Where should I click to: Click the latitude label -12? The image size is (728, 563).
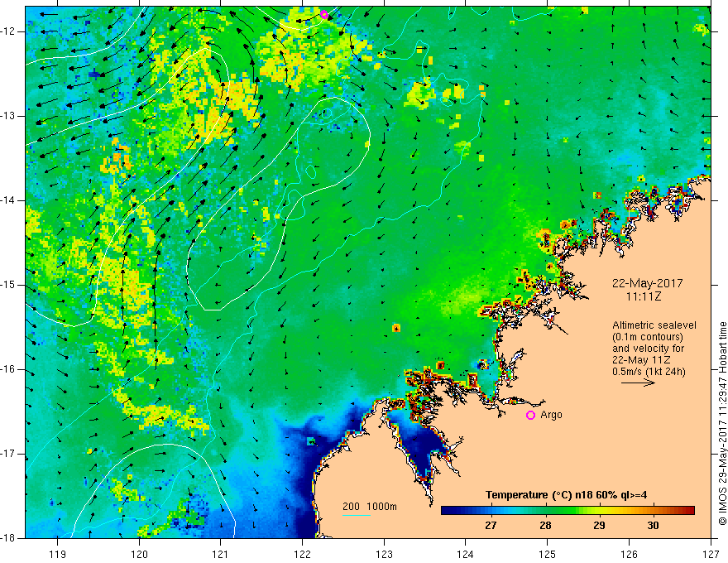[x=9, y=31]
